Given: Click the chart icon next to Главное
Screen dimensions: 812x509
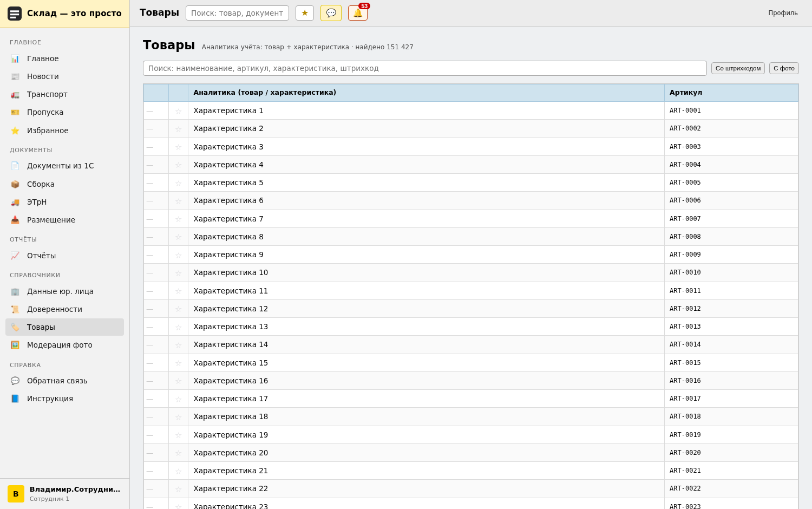Looking at the screenshot, I should [15, 58].
